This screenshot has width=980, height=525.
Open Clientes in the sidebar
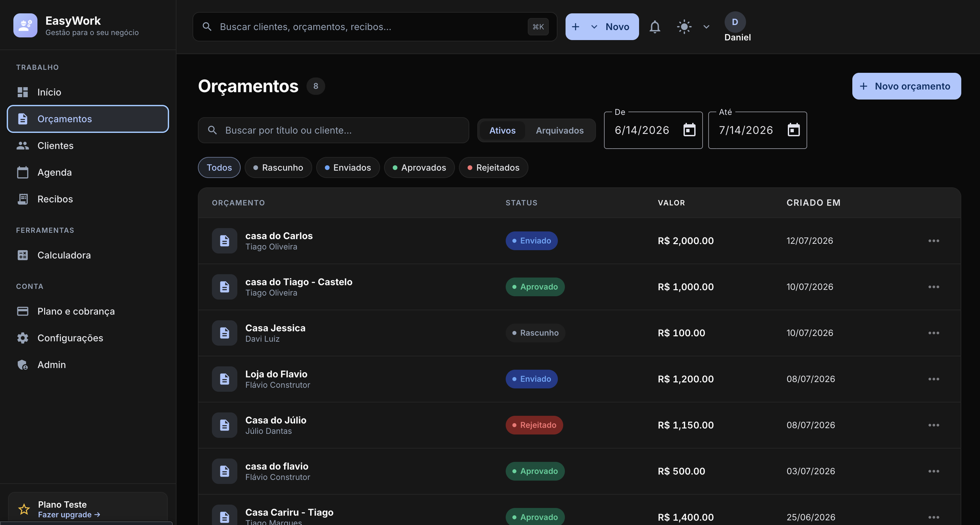[x=88, y=146]
